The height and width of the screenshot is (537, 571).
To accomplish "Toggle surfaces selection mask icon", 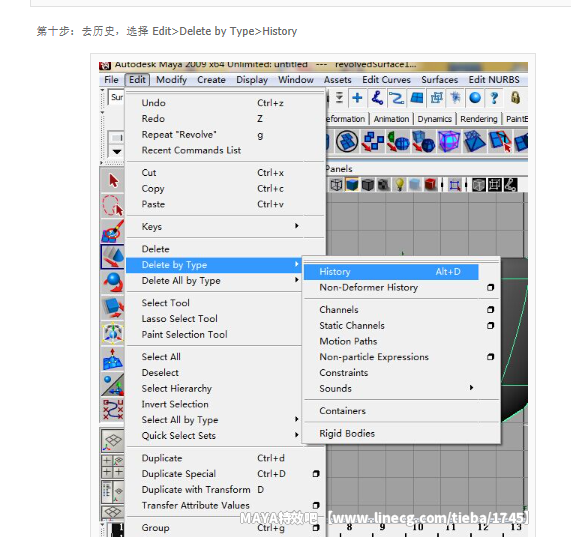I will [x=416, y=98].
